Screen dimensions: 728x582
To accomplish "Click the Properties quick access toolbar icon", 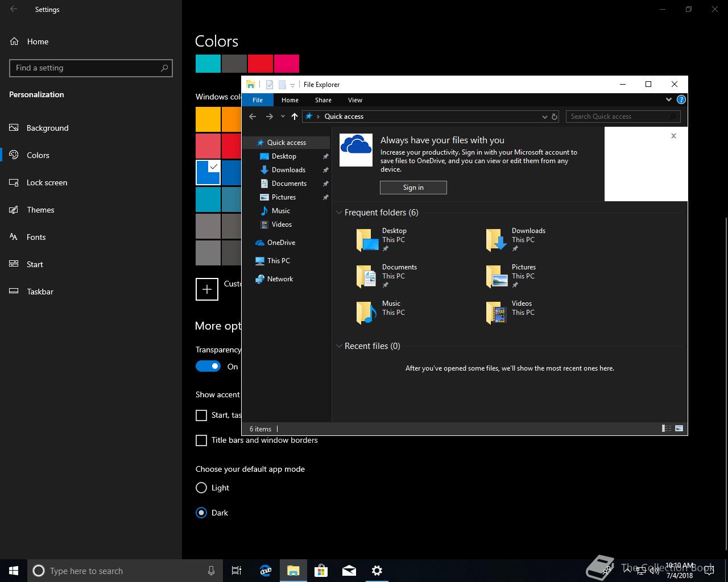I will click(x=270, y=85).
